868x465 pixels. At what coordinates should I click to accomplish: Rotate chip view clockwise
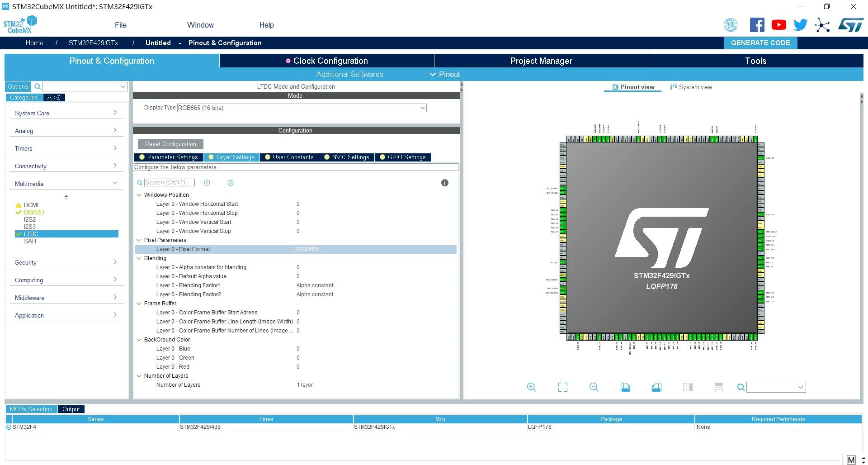click(625, 387)
